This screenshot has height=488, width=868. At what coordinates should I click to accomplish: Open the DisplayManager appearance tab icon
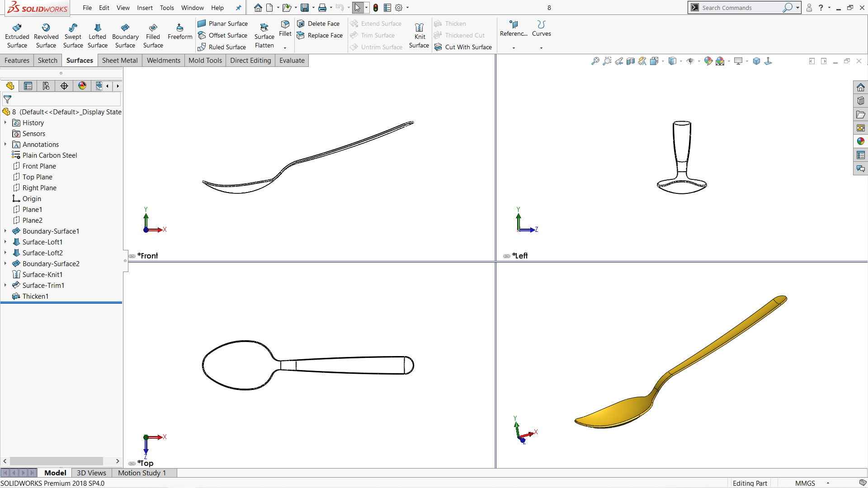(82, 86)
